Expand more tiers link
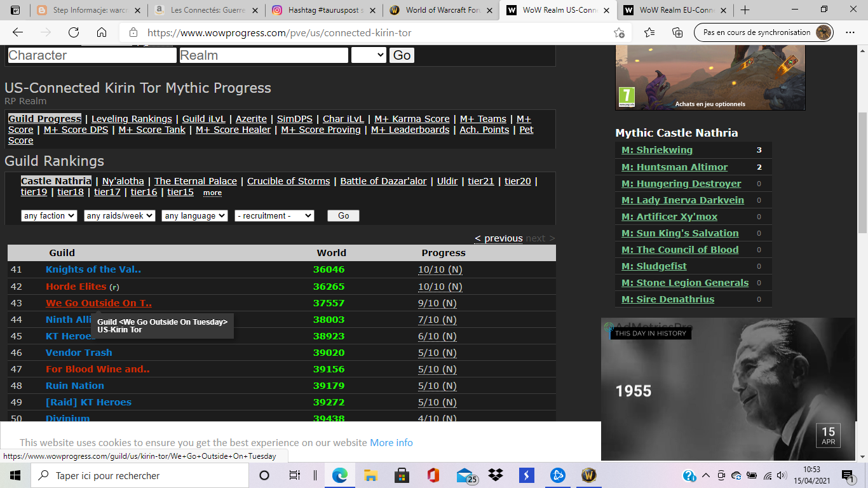Viewport: 868px width, 488px height. tap(212, 193)
